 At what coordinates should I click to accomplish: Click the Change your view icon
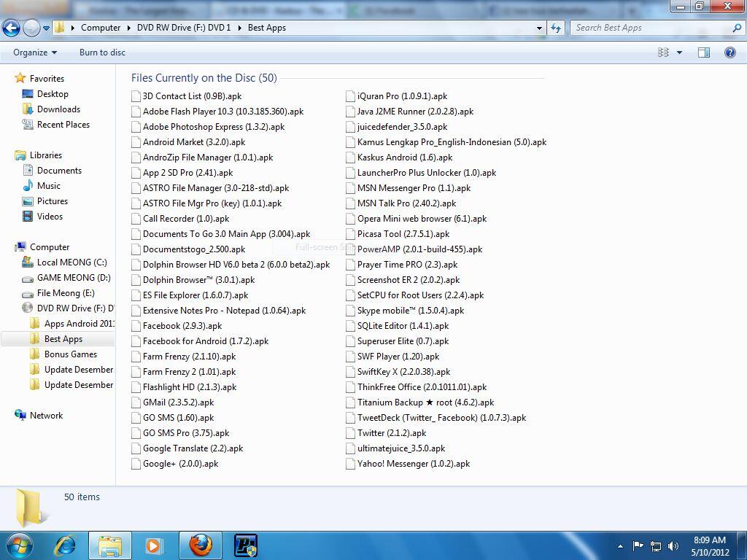point(663,52)
